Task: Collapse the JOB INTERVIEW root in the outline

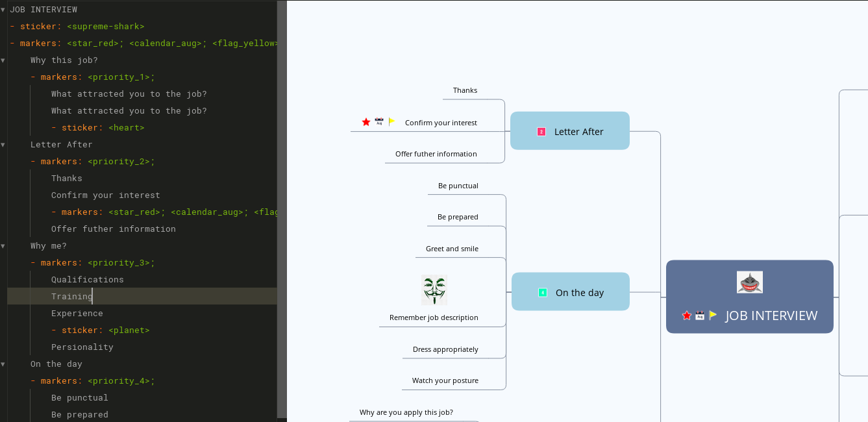Action: 3,9
